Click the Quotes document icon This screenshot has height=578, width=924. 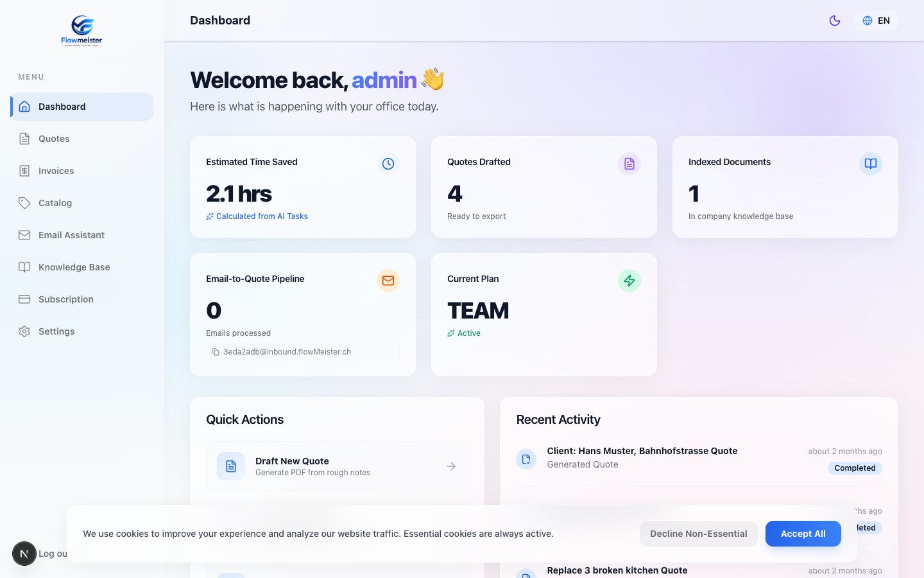(x=24, y=139)
